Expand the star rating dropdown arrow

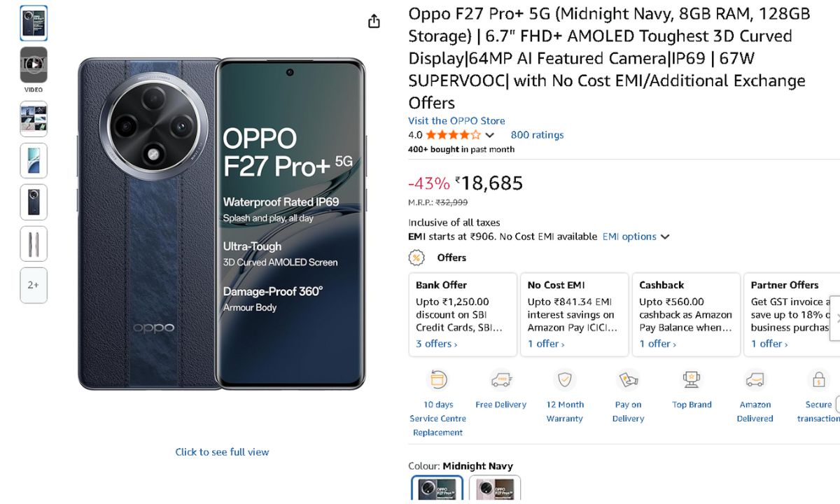(490, 135)
